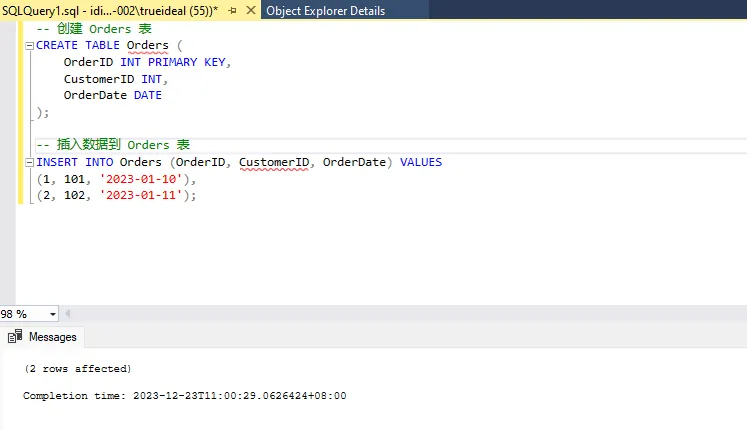Click the horizontal scrollbar left arrow
Screen dimensions: 747x430
(68, 313)
